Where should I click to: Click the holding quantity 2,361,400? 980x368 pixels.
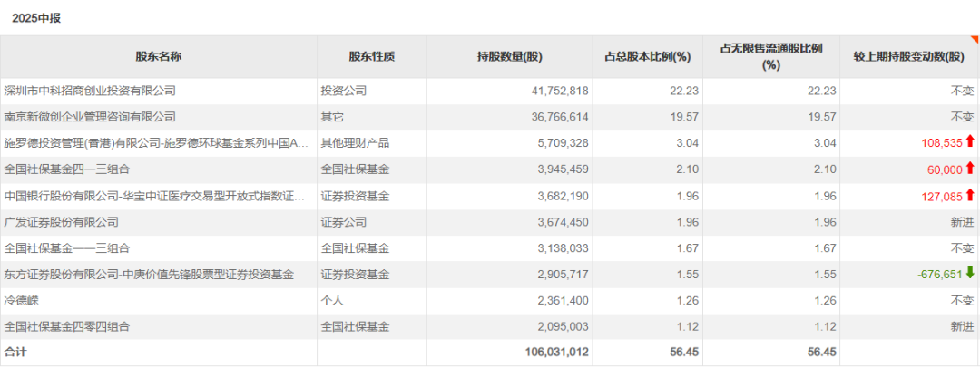tap(562, 301)
